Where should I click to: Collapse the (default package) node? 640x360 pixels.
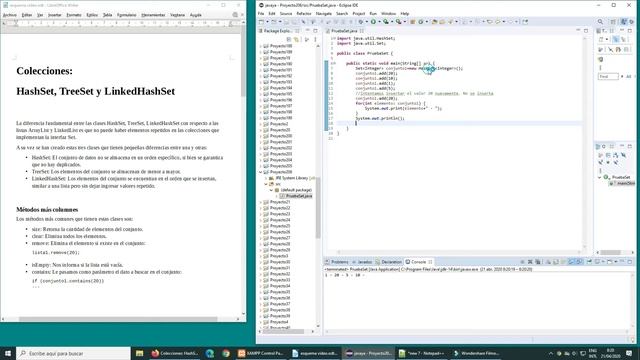click(271, 190)
